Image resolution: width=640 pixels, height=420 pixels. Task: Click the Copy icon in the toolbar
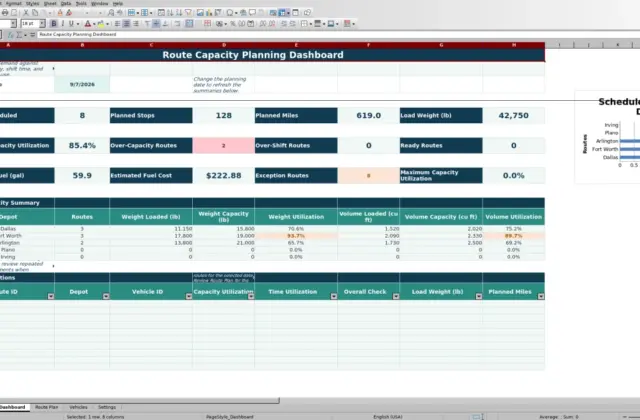[35, 13]
